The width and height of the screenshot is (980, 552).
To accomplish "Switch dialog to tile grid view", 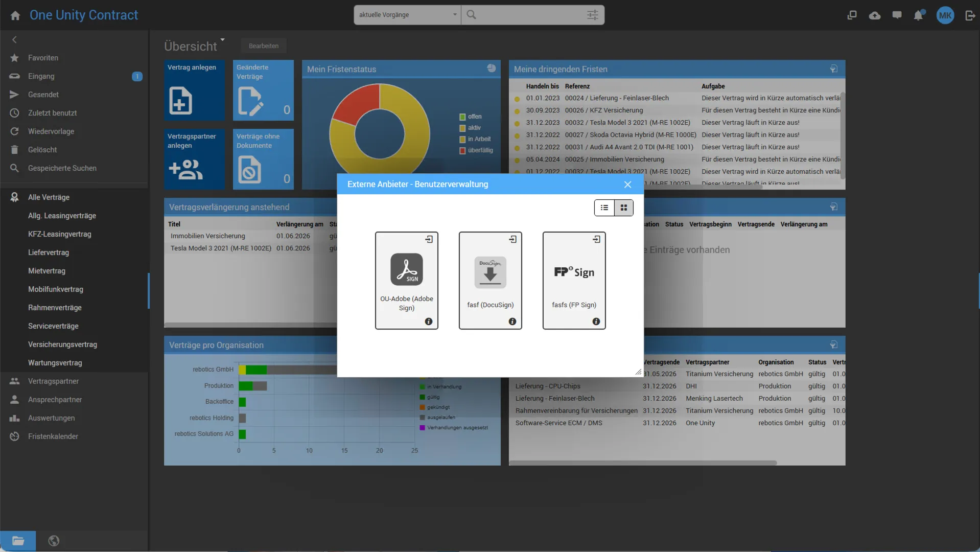I will (x=624, y=208).
